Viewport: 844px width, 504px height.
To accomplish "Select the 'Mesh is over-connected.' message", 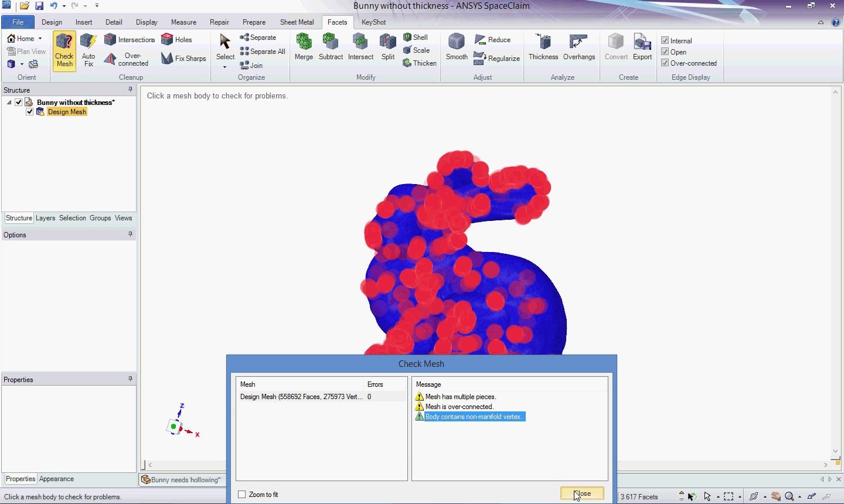I will point(460,407).
